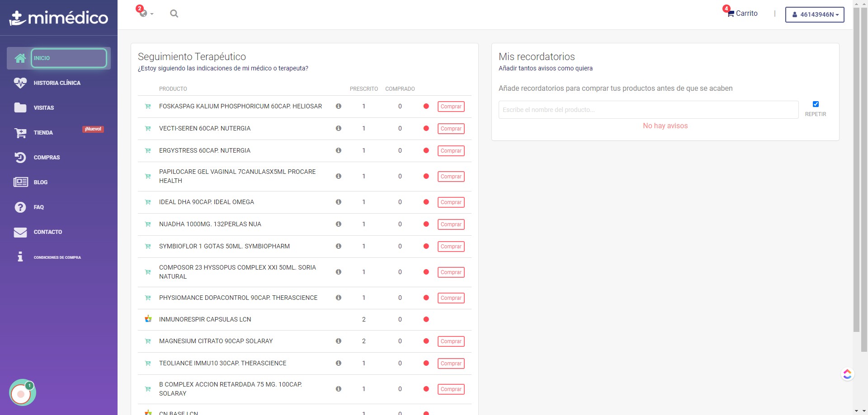Click the red status dot for ERGYSTRESS
This screenshot has width=868, height=415.
tap(426, 150)
